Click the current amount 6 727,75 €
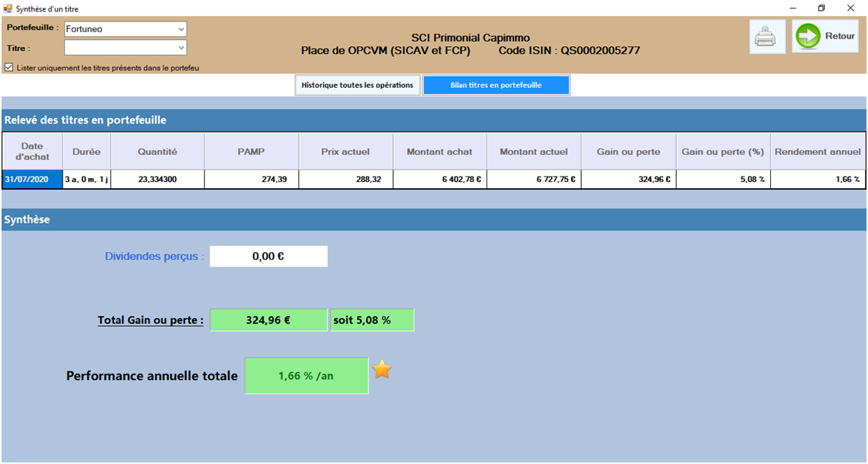 [533, 180]
